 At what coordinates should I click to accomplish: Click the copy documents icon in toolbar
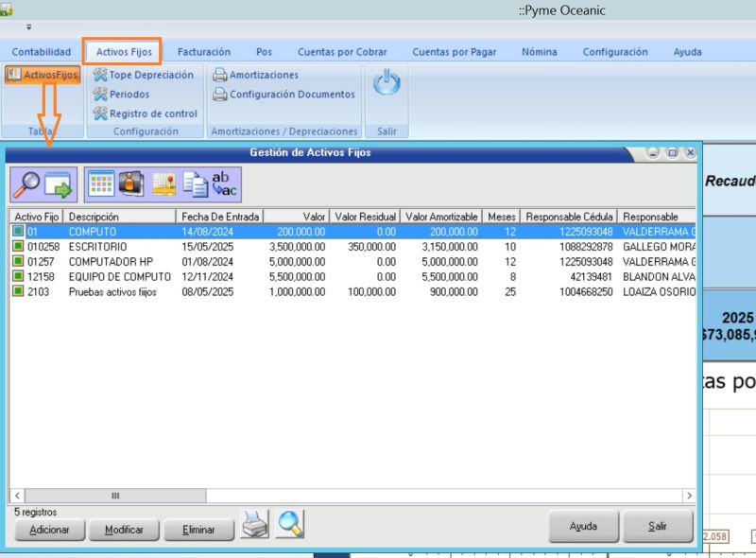(195, 183)
